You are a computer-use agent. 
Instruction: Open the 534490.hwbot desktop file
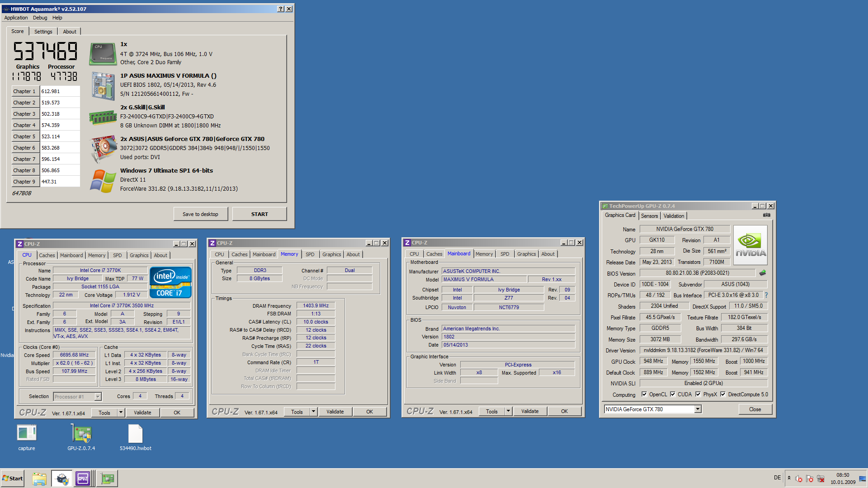pyautogui.click(x=136, y=437)
